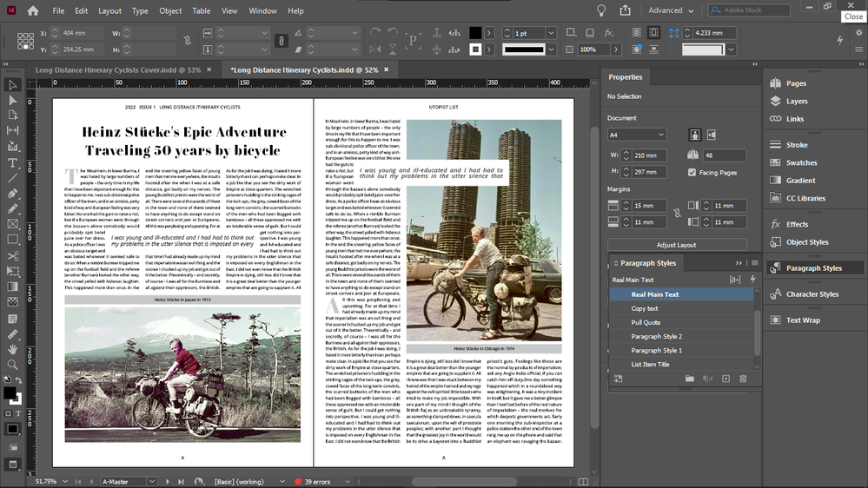Click the delete style trash icon
This screenshot has width=868, height=488.
743,379
